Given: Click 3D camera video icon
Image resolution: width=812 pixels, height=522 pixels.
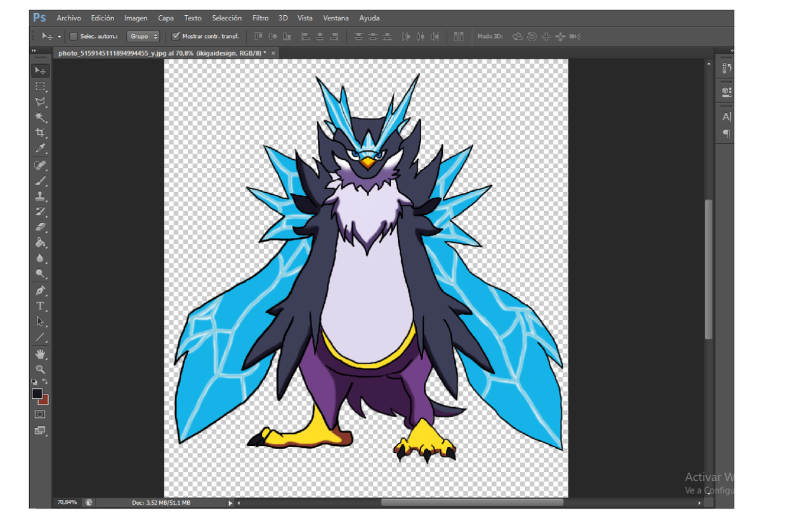Looking at the screenshot, I should click(x=575, y=37).
